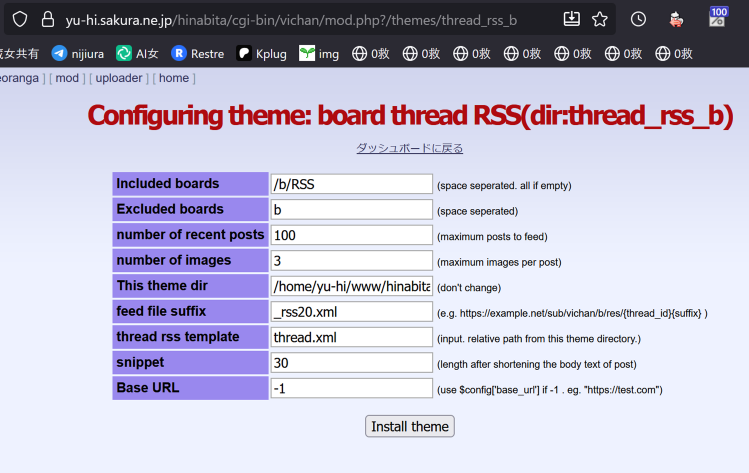This screenshot has height=473, width=749.
Task: Open the nijiura Telegram bookmark
Action: coord(78,53)
